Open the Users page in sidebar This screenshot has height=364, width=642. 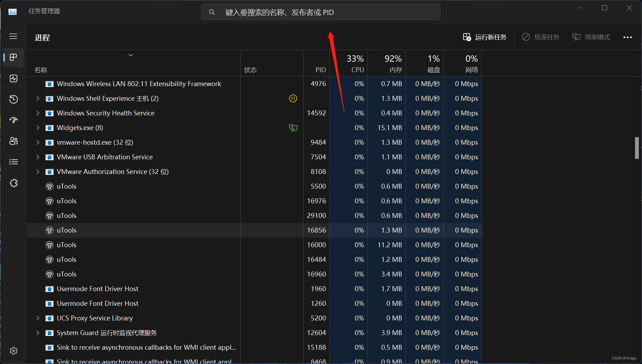pos(13,141)
